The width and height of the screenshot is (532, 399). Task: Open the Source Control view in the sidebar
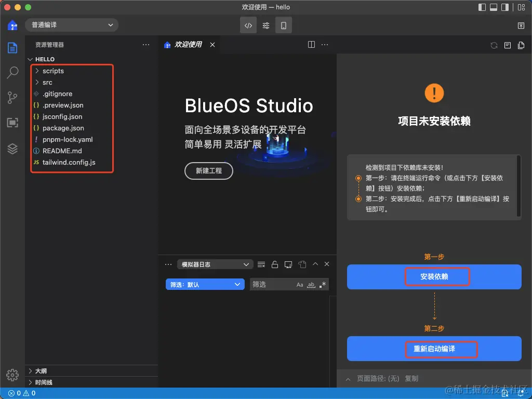coord(12,98)
